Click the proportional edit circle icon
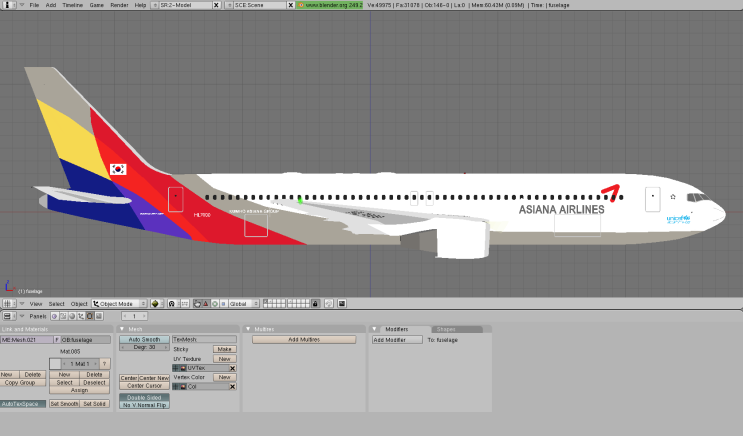Screen dimensions: 743x436 (329, 304)
